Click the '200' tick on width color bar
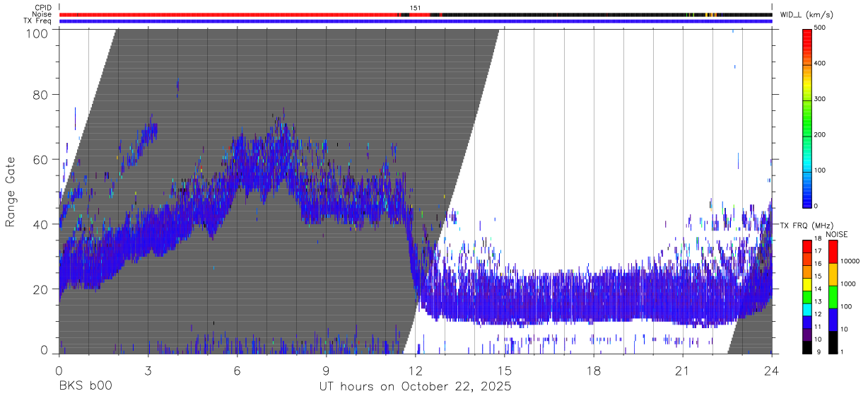Viewport: 868px width, 401px height. 821,135
